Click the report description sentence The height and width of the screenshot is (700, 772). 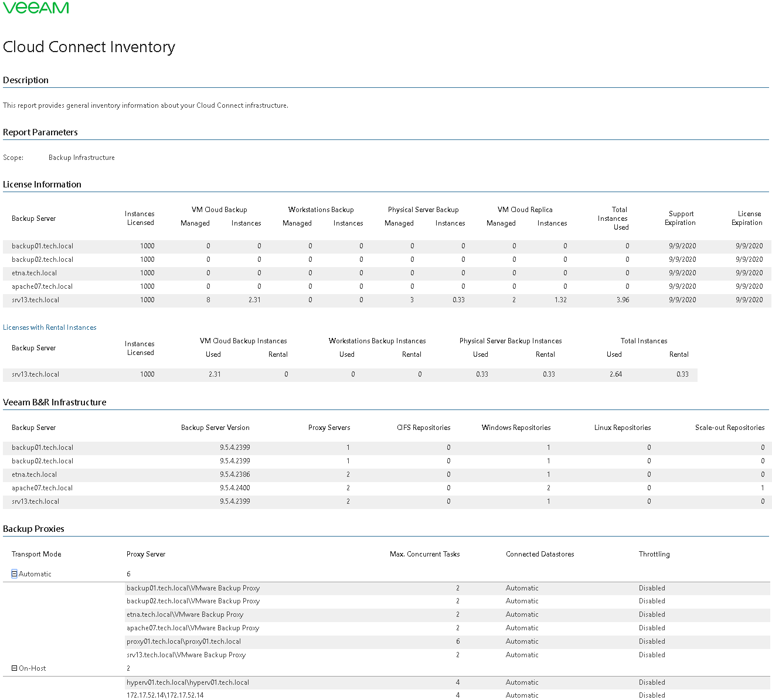pyautogui.click(x=145, y=105)
